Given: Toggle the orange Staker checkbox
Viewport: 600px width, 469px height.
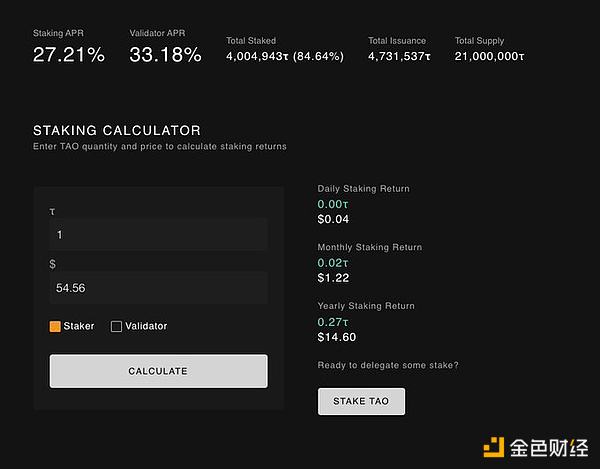Looking at the screenshot, I should pos(55,326).
